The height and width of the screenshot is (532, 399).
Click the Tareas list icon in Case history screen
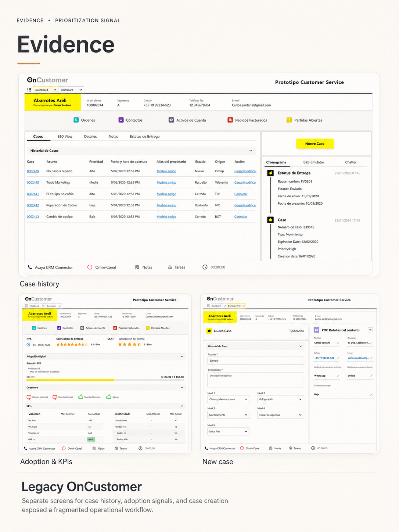tap(170, 267)
